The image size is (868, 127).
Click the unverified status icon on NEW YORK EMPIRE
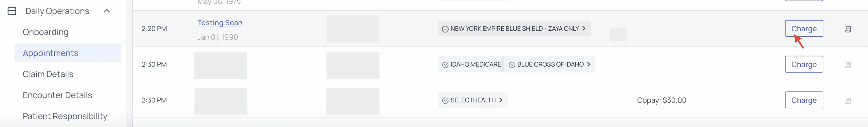[445, 29]
